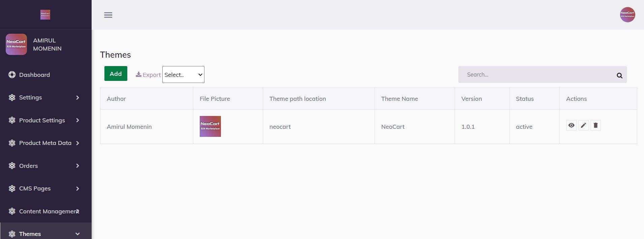Viewport: 644px width, 239px height.
Task: Click the Export link
Action: [x=152, y=75]
